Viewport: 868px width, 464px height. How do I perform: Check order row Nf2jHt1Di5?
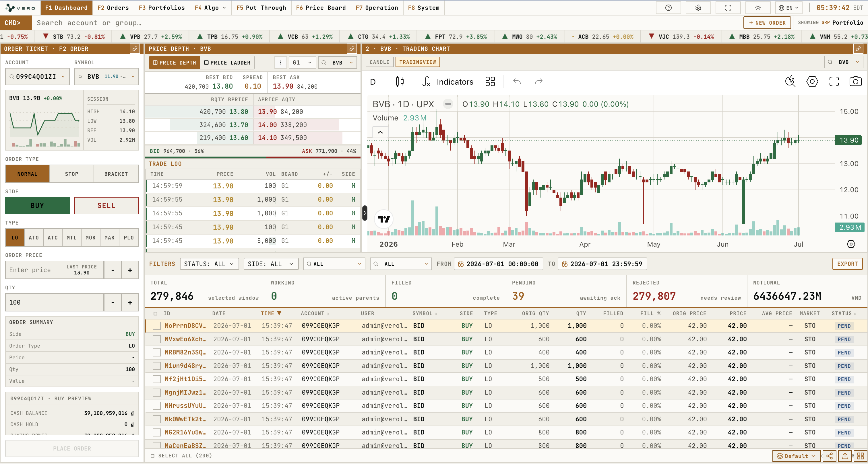pos(157,379)
